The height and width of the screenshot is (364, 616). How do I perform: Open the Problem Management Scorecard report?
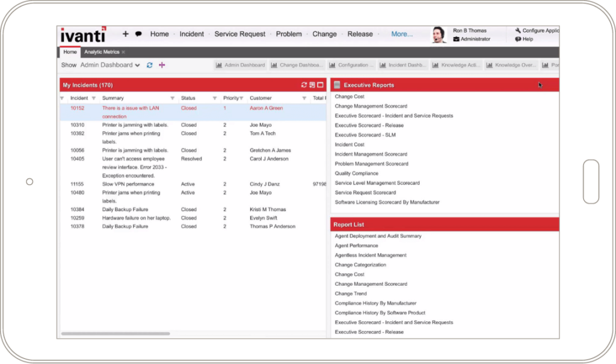pyautogui.click(x=372, y=164)
